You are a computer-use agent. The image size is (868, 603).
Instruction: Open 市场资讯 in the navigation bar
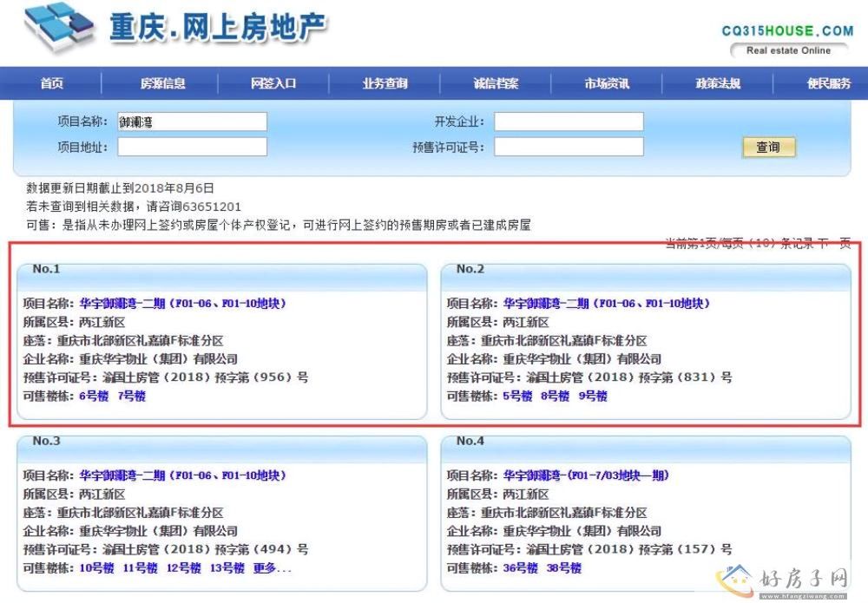[607, 84]
